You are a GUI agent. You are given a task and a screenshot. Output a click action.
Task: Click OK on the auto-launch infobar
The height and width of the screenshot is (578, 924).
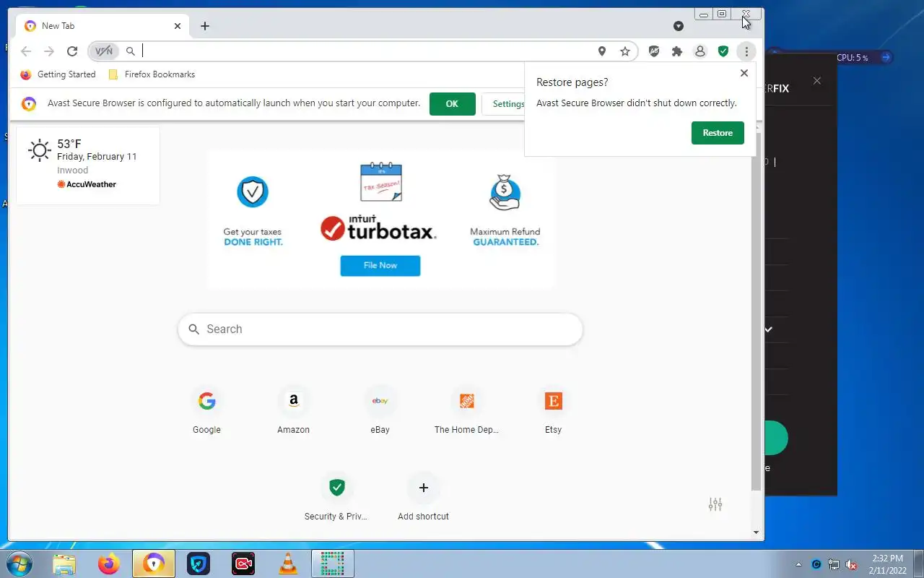(452, 104)
